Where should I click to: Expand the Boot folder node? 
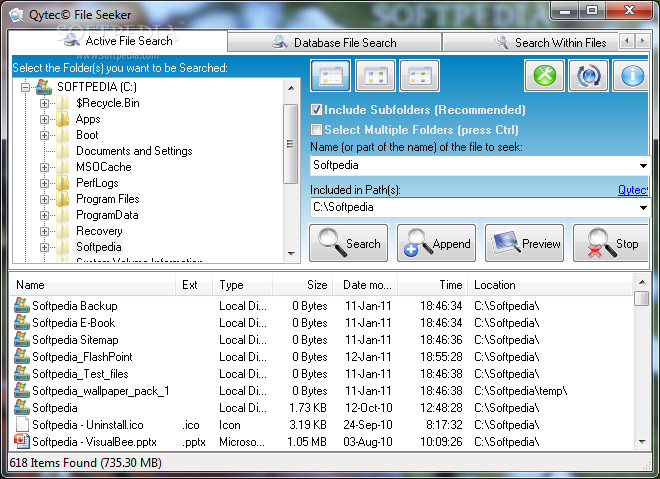tap(44, 135)
